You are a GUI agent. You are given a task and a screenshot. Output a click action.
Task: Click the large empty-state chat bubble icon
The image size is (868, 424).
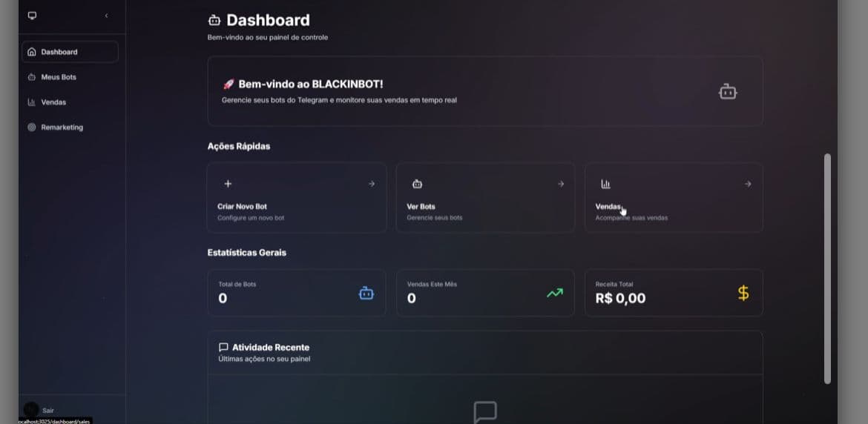pos(485,412)
